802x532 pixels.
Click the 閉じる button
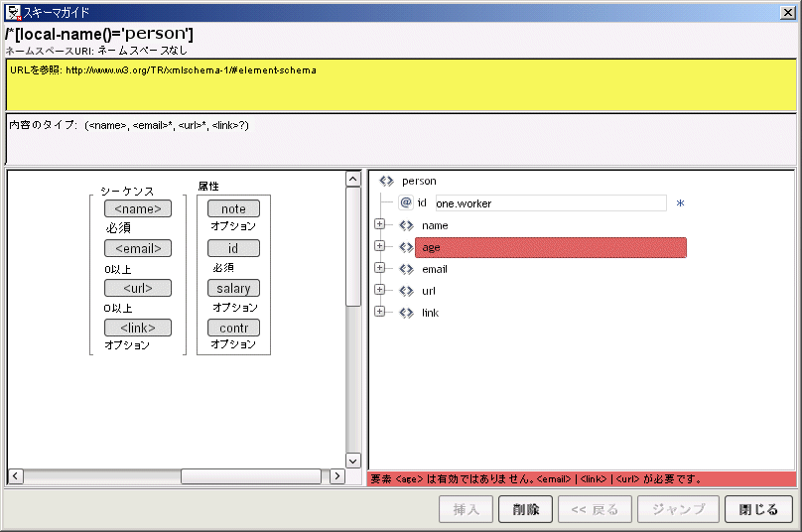[758, 509]
